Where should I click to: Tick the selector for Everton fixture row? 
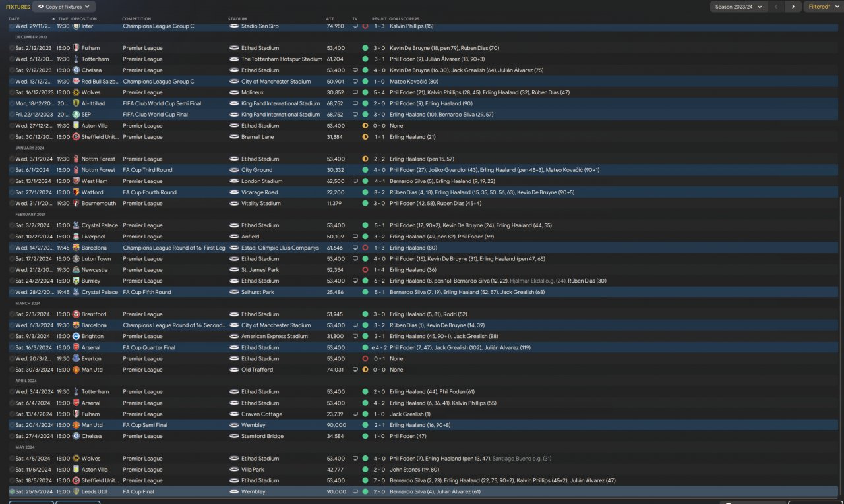(x=12, y=359)
